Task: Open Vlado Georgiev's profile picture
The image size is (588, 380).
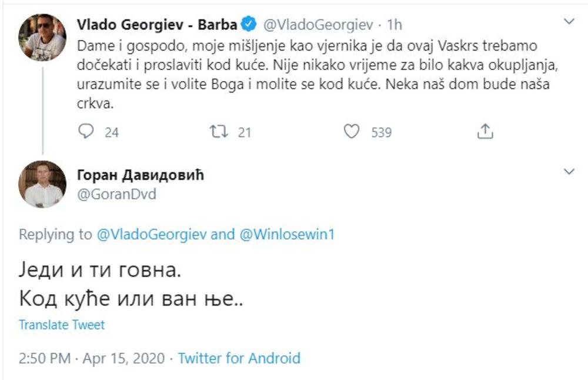Action: (42, 37)
